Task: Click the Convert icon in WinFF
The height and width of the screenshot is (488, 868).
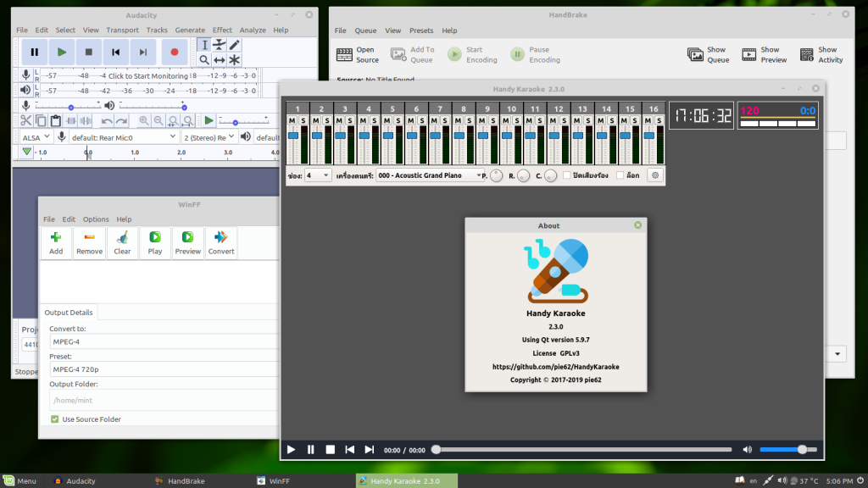Action: click(x=220, y=244)
